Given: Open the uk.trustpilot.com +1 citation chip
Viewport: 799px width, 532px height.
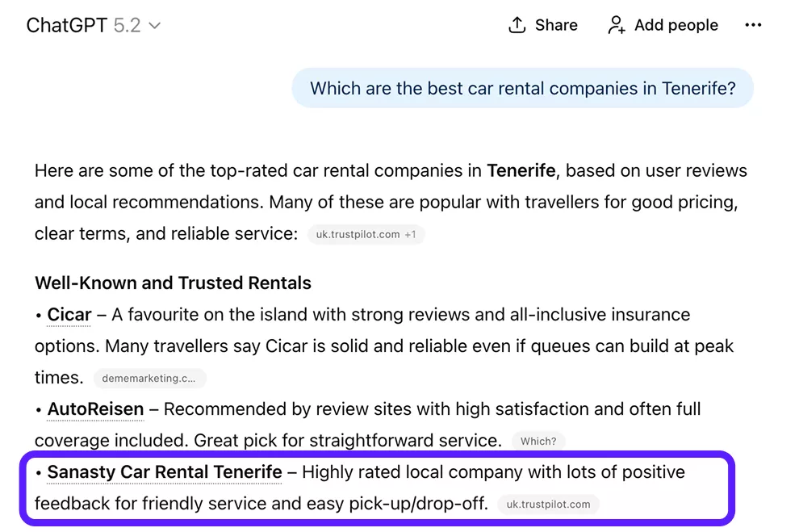Looking at the screenshot, I should [x=366, y=235].
